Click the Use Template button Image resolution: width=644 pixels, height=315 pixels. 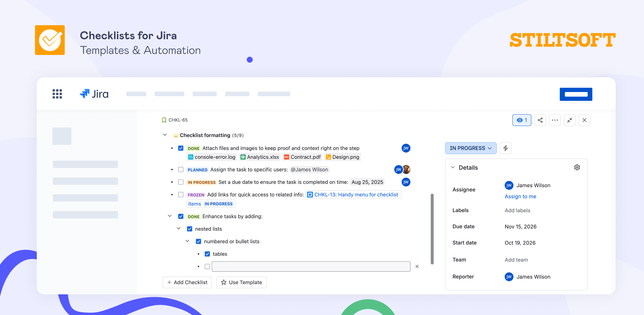241,282
